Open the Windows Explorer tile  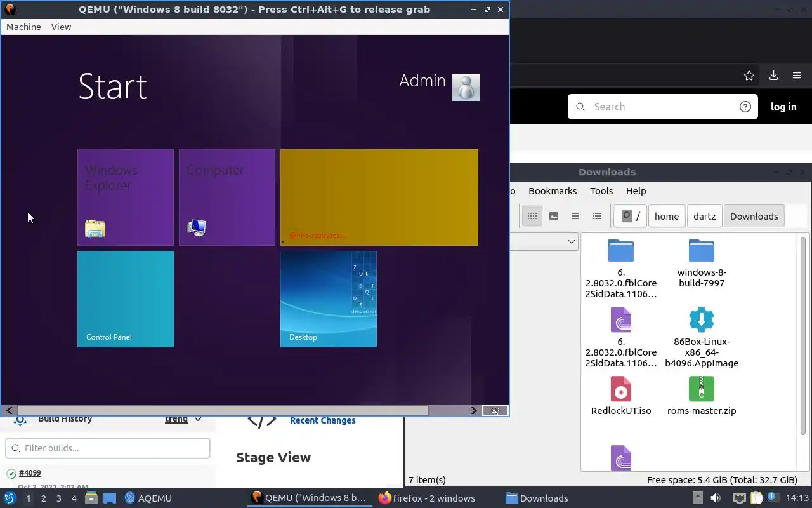coord(126,197)
